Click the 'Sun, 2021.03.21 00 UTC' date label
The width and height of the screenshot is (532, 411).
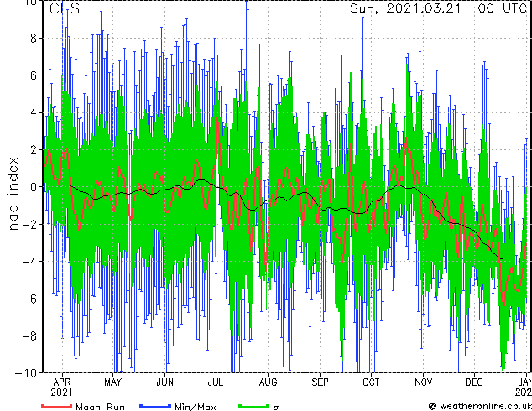click(438, 8)
